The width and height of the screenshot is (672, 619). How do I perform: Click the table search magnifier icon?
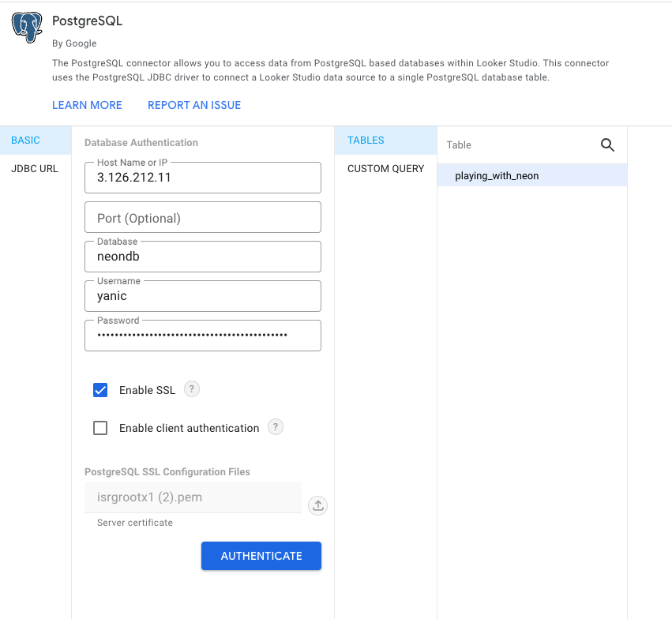(x=607, y=145)
